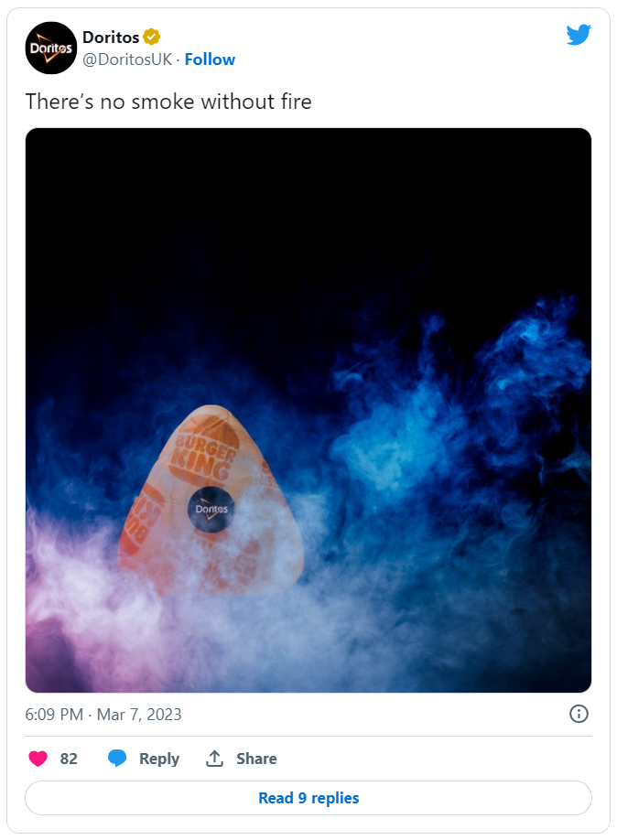Click the Reply label
The height and width of the screenshot is (840, 617).
(159, 759)
